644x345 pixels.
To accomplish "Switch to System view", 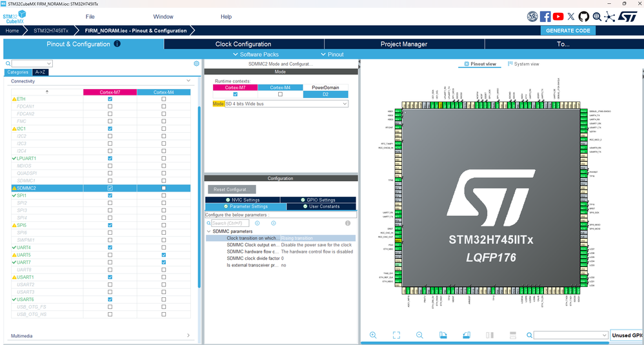I will click(x=523, y=64).
